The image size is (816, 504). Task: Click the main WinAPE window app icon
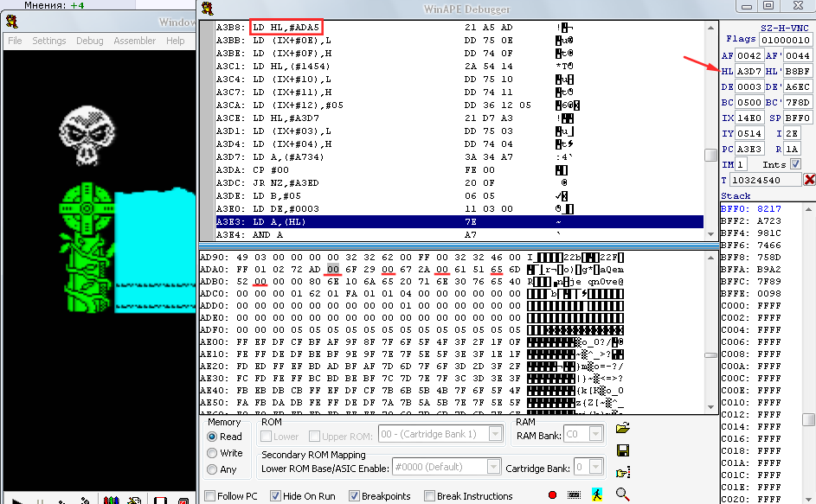pyautogui.click(x=11, y=22)
